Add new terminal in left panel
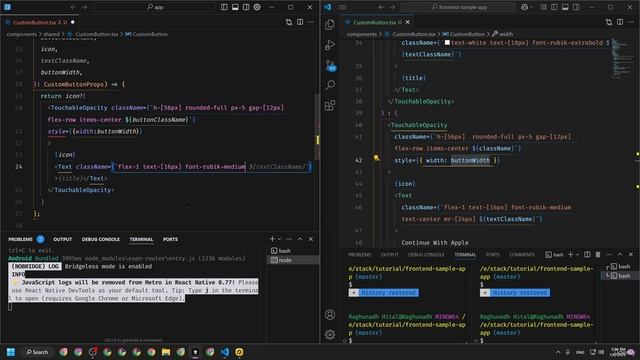Viewport: 640px width, 360px height. pos(272,239)
